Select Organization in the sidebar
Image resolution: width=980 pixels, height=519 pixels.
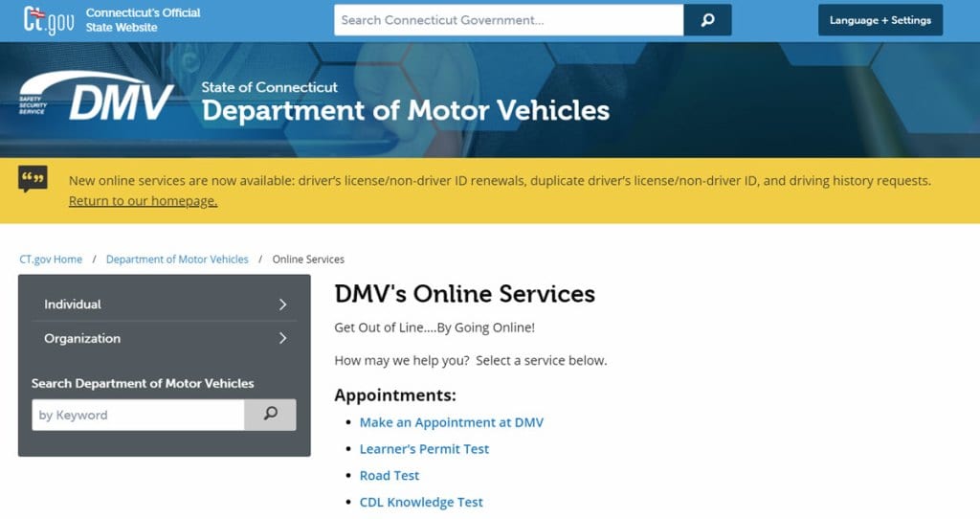tap(82, 338)
